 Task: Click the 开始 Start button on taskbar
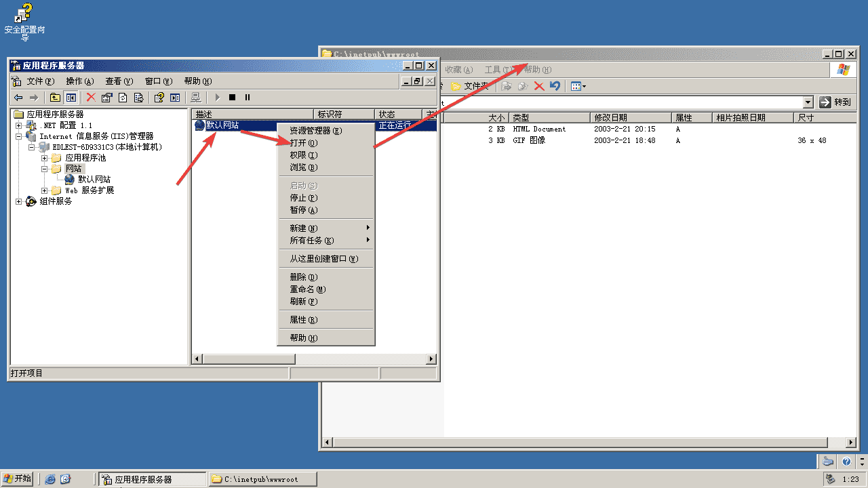[18, 479]
